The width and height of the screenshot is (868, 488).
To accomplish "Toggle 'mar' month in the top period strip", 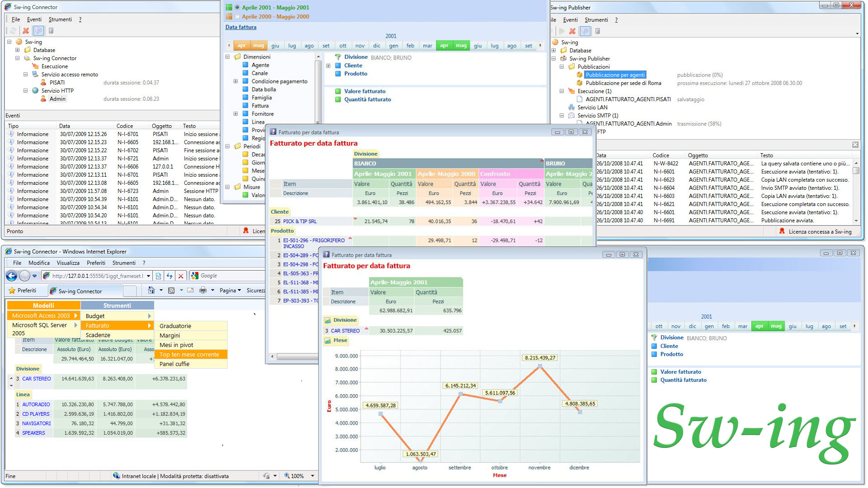I will pos(427,46).
